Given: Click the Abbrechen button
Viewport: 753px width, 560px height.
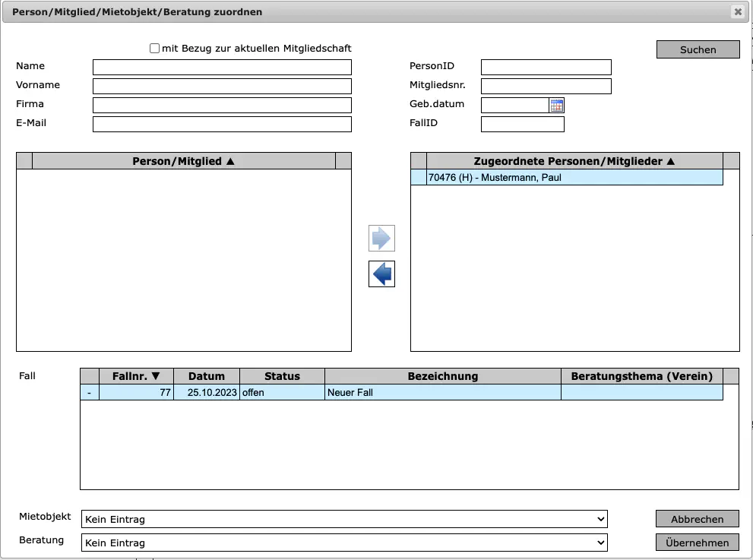Looking at the screenshot, I should point(697,519).
